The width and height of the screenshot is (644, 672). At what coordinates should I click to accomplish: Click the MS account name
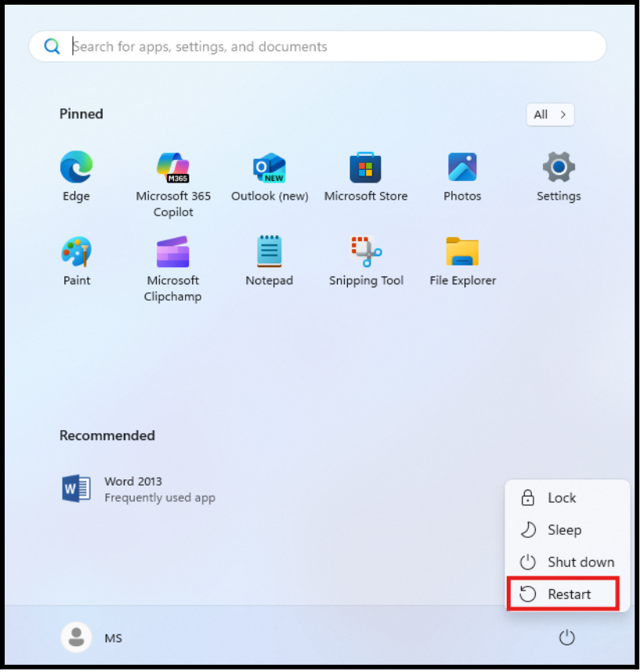tap(113, 638)
